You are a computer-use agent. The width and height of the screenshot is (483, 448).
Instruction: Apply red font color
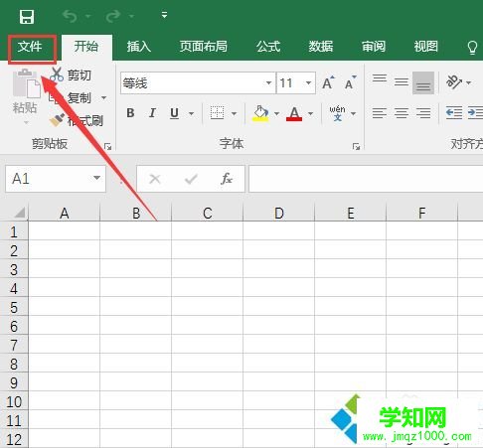[294, 113]
